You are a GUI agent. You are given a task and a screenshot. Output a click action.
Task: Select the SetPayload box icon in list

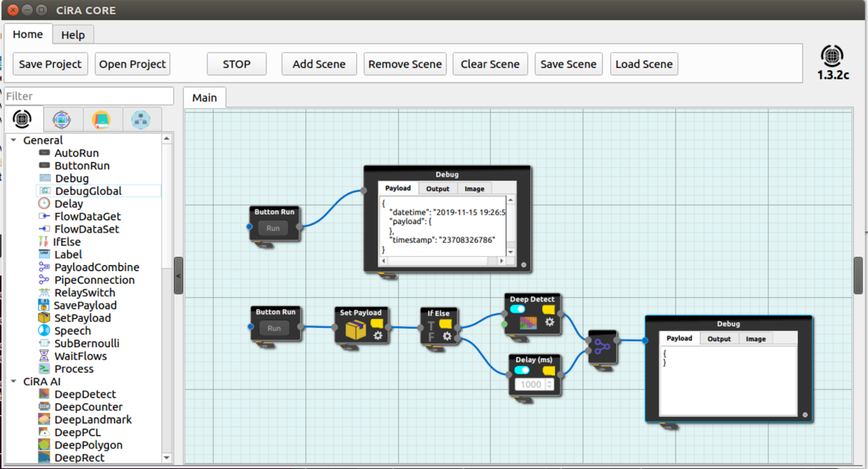point(44,318)
